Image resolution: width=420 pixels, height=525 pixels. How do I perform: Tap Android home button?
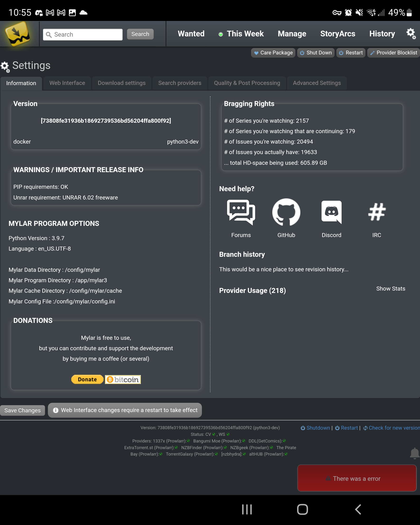point(302,509)
